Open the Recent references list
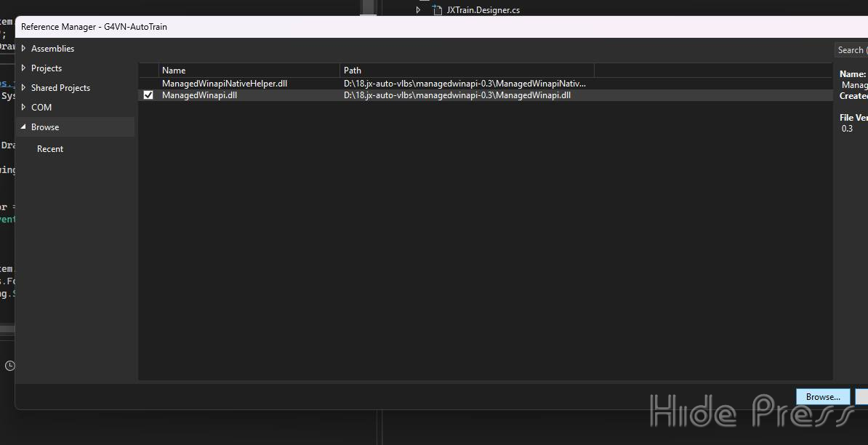Viewport: 868px width, 445px height. (50, 149)
